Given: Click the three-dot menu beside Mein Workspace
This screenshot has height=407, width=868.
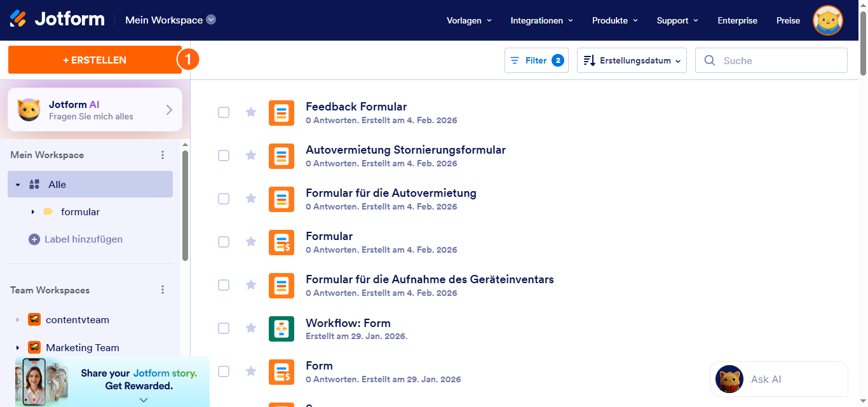Looking at the screenshot, I should tap(163, 154).
